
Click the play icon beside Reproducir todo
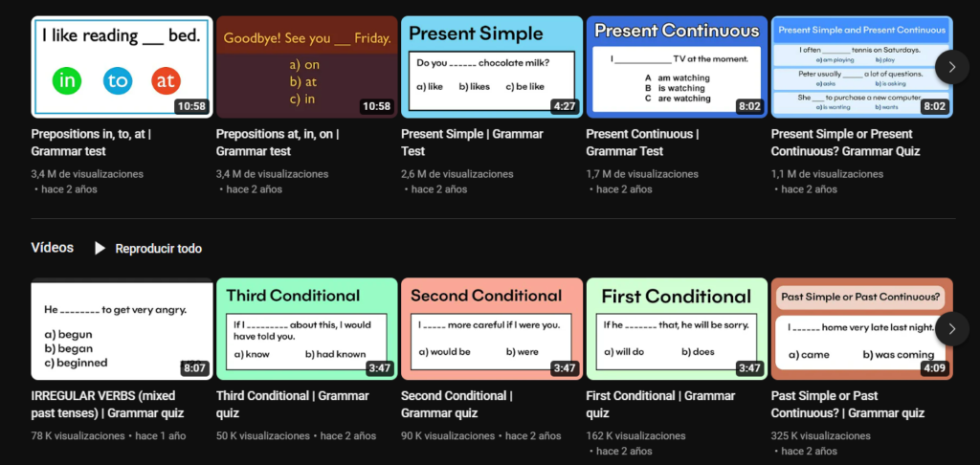pyautogui.click(x=100, y=249)
